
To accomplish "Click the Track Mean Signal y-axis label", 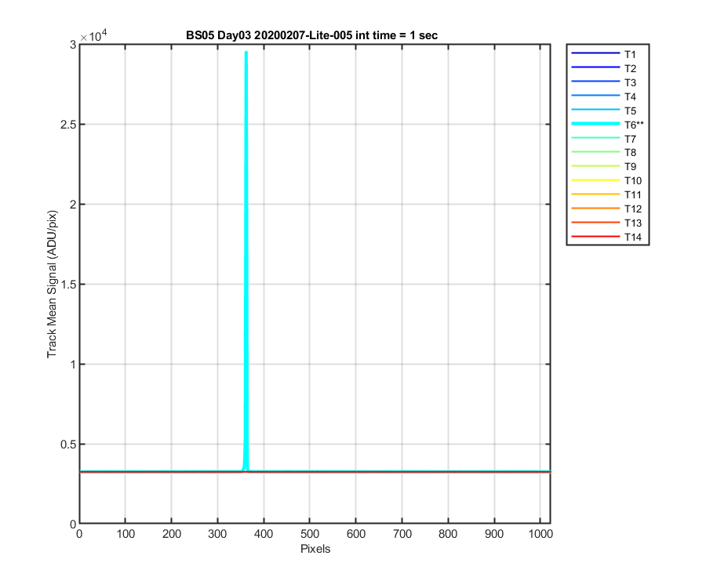I will point(52,284).
